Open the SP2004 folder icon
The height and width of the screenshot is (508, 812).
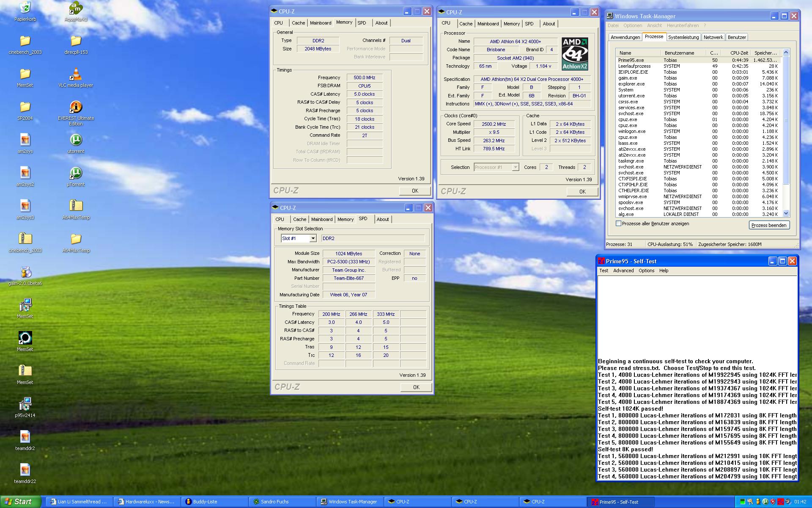(25, 107)
